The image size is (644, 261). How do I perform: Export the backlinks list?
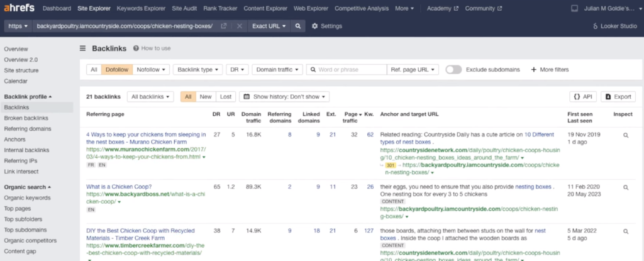(x=618, y=97)
